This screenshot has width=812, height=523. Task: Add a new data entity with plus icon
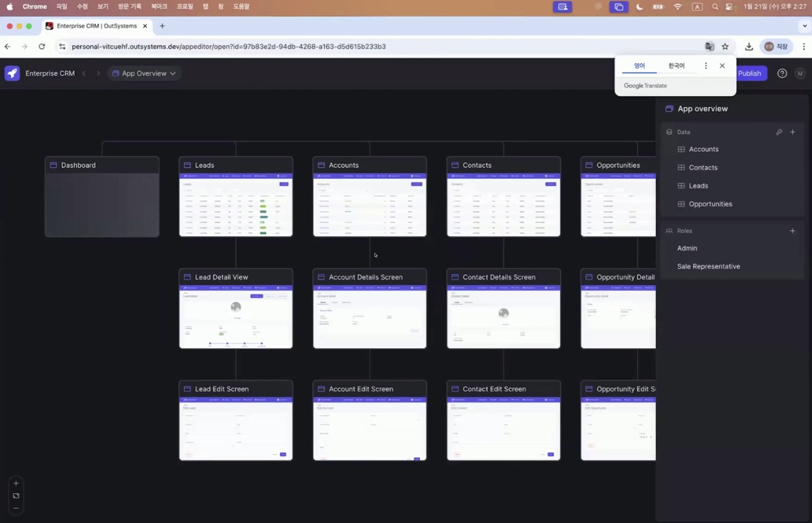[x=793, y=132]
